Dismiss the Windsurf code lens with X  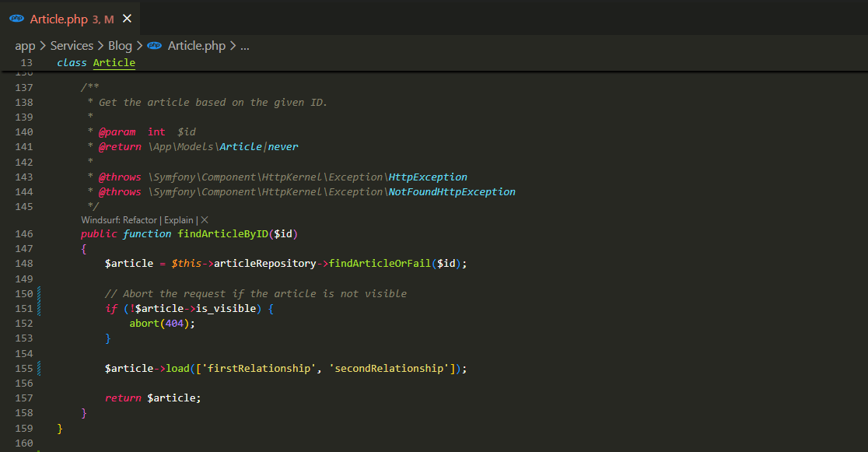point(205,220)
